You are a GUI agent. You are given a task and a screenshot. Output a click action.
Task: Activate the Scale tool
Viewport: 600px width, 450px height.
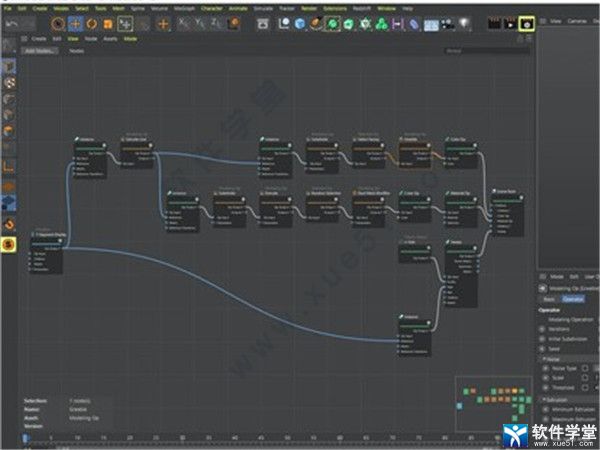coord(108,24)
